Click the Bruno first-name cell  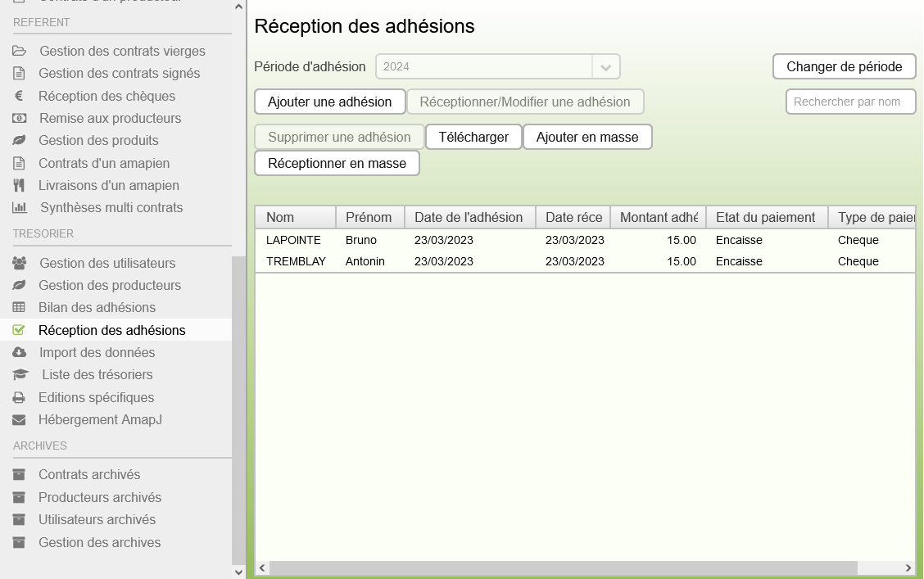coord(360,240)
